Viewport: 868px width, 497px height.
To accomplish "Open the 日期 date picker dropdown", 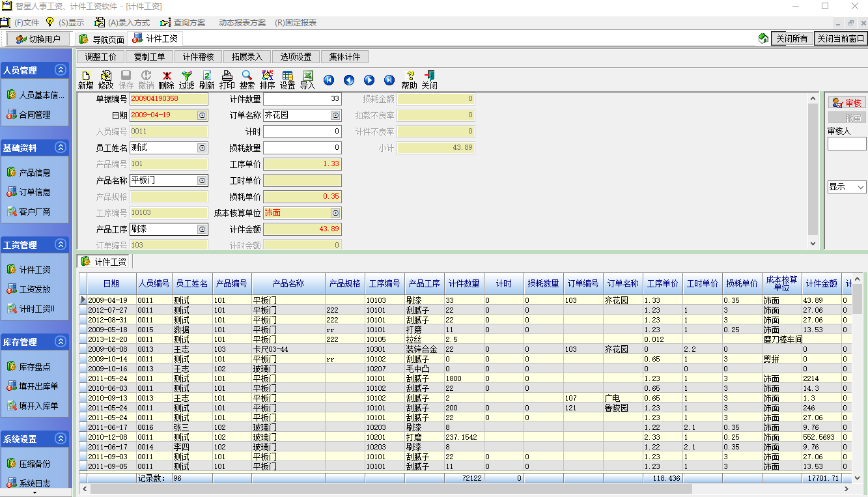I will (203, 115).
